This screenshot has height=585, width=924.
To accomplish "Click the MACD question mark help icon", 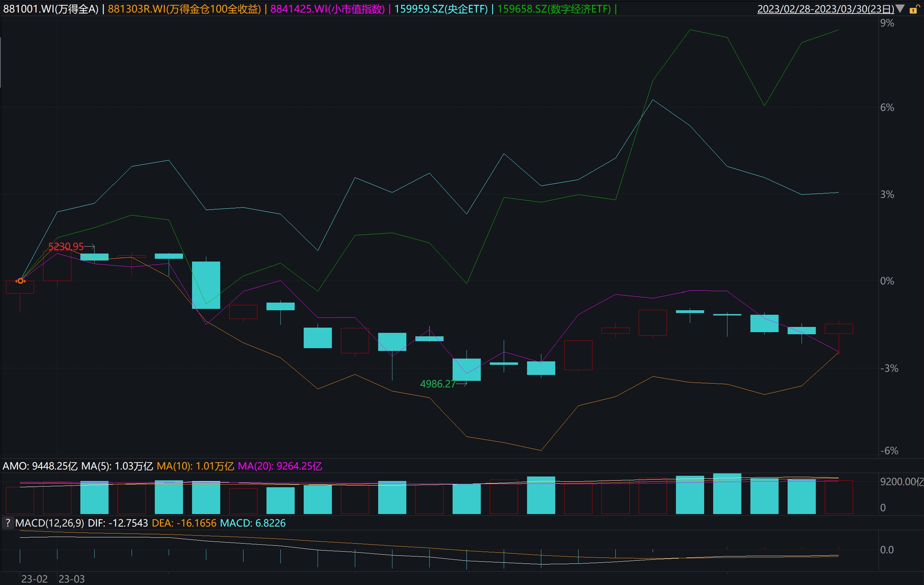I will (8, 523).
